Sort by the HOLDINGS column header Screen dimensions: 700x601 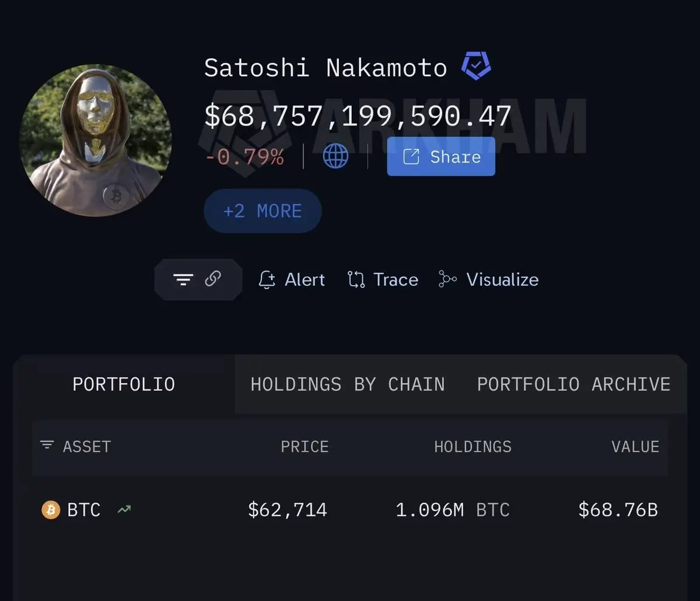tap(473, 447)
